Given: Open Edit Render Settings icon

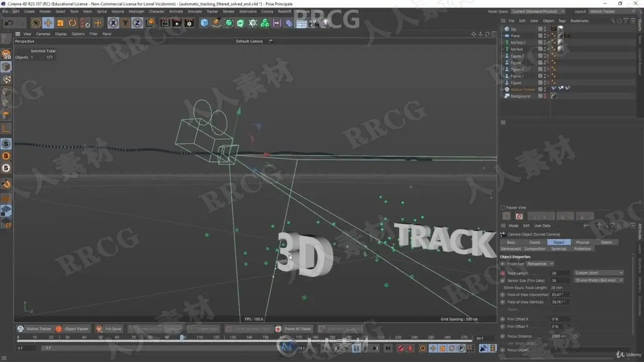Looking at the screenshot, I should 189,23.
